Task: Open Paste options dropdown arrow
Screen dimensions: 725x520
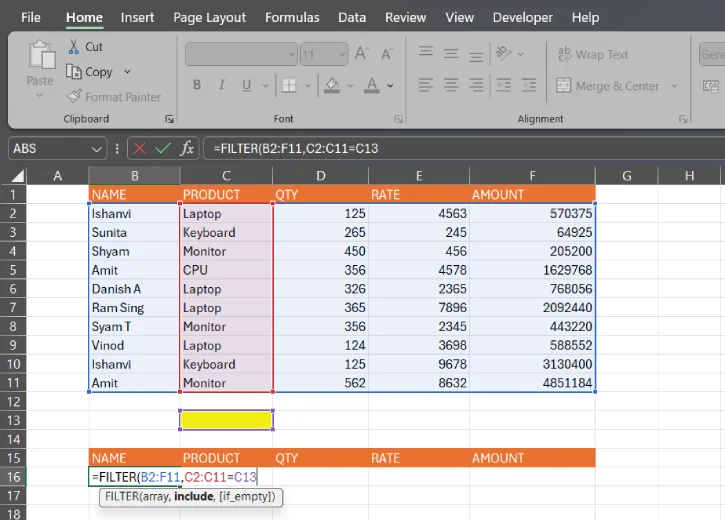Action: (40, 96)
